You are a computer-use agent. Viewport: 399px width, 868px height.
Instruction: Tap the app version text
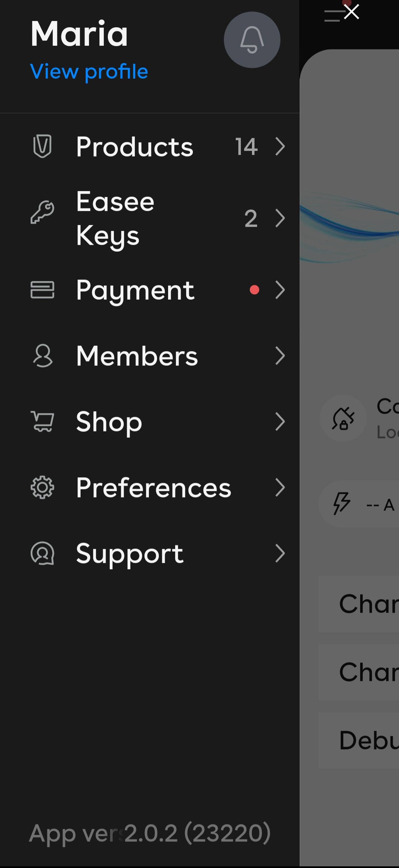[150, 833]
